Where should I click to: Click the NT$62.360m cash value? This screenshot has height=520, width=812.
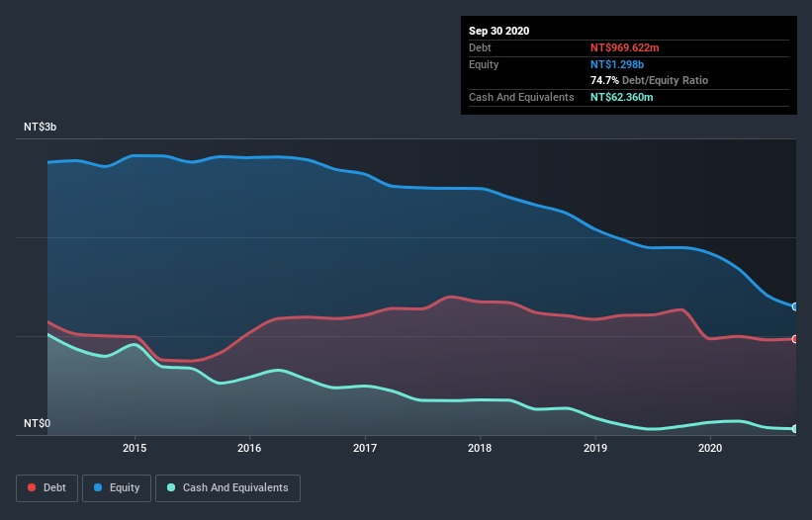pos(621,97)
